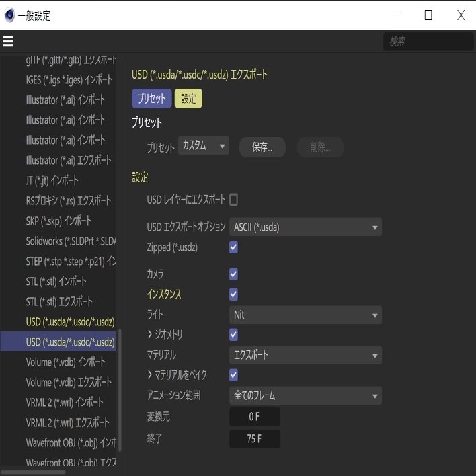Open the マテリアル エクスポート dropdown
Screen dimensions: 476x476
pyautogui.click(x=305, y=355)
